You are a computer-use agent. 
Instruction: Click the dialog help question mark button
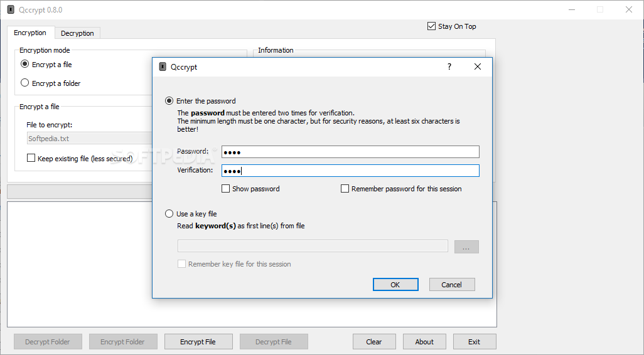click(449, 66)
